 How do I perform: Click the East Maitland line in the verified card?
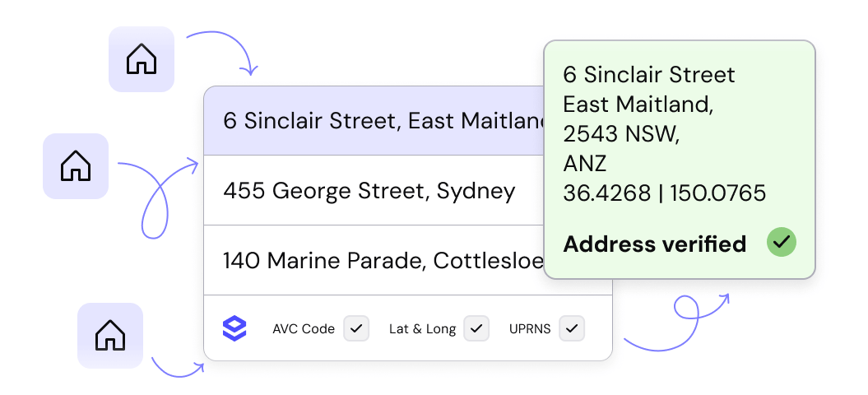638,105
